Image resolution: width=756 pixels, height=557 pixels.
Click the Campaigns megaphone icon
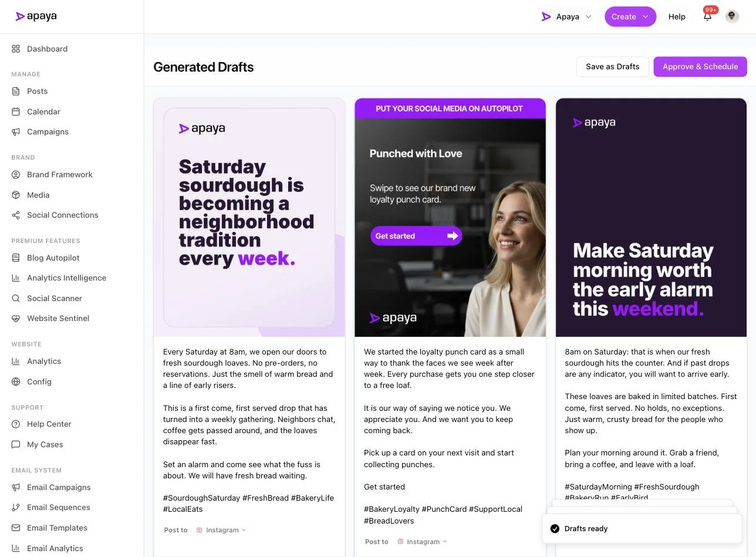coord(16,131)
